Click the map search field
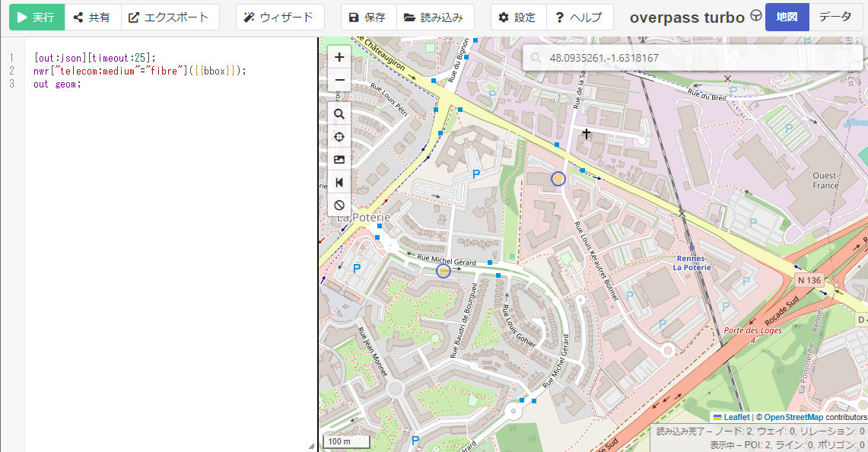The width and height of the screenshot is (868, 452). click(x=692, y=58)
